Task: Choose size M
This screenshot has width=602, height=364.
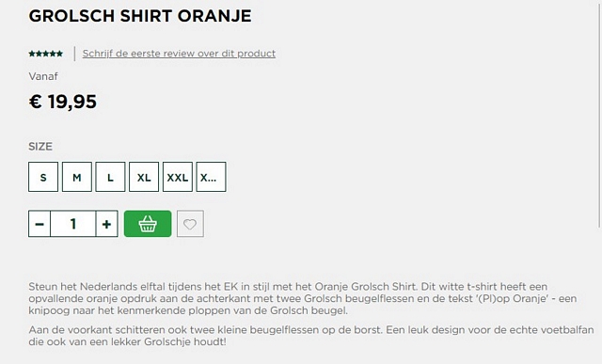Action: (77, 177)
